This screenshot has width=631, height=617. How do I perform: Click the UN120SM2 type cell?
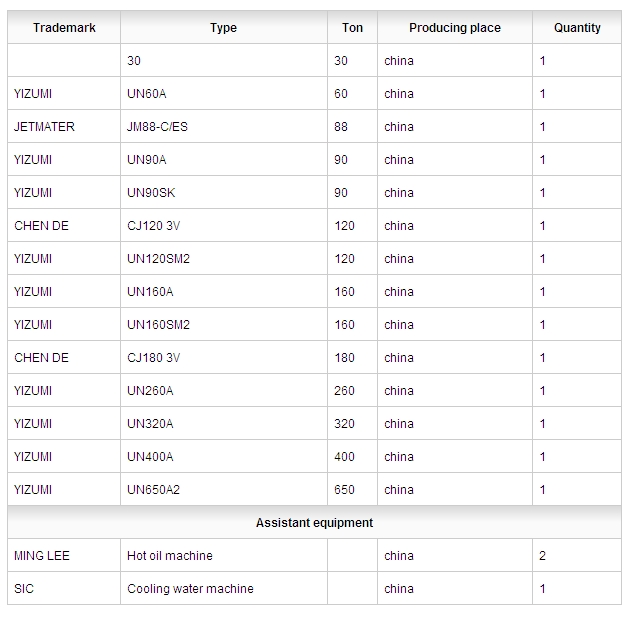coord(224,258)
